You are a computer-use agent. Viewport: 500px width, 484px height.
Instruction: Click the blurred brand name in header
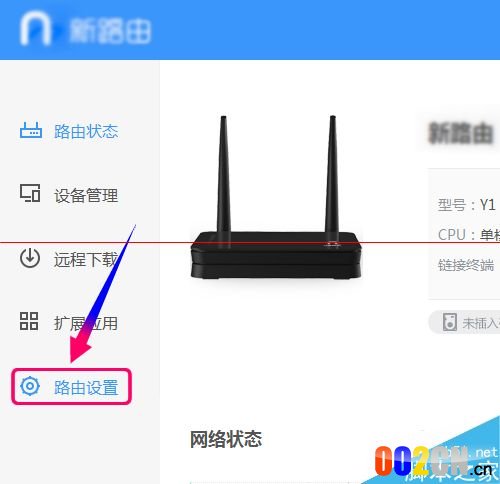[110, 31]
